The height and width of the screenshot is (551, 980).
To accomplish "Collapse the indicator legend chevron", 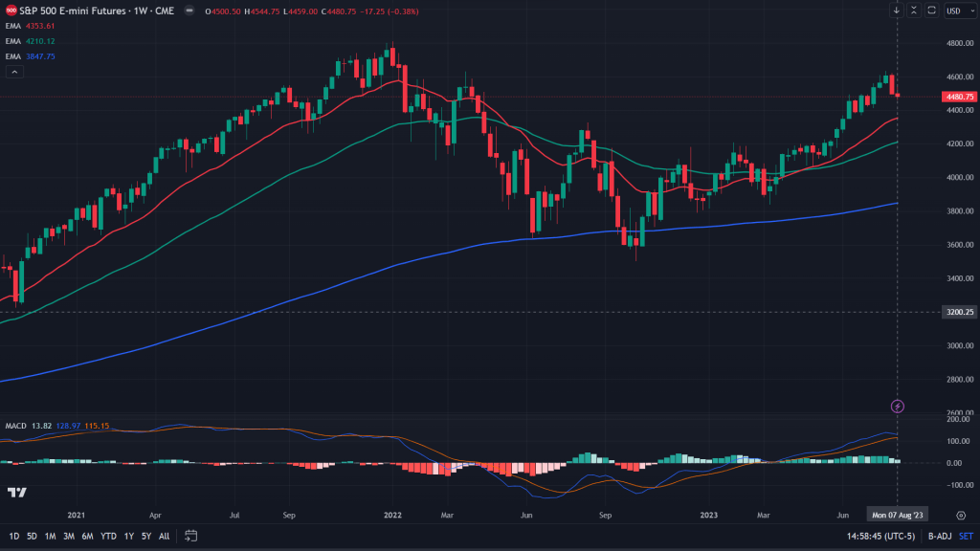I will (x=13, y=72).
